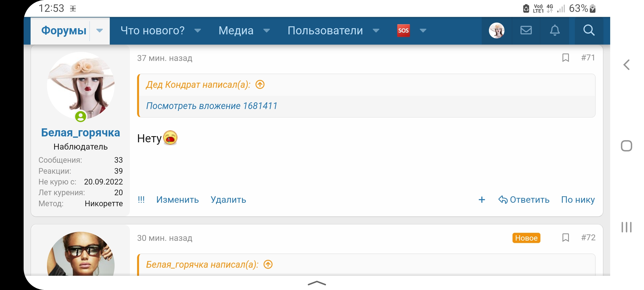Open Белая_горячка profile avatar picture
The height and width of the screenshot is (290, 644).
(81, 85)
